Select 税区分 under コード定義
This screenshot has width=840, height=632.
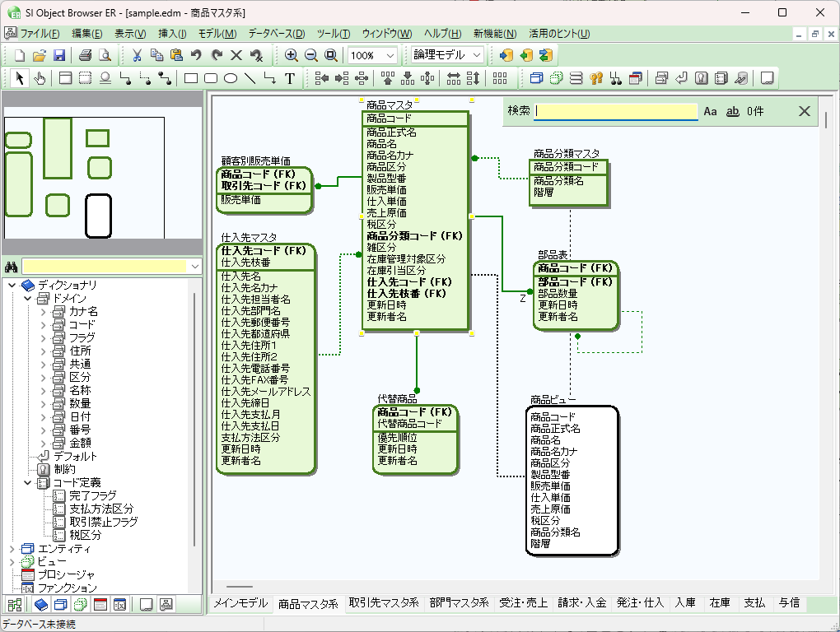point(85,535)
